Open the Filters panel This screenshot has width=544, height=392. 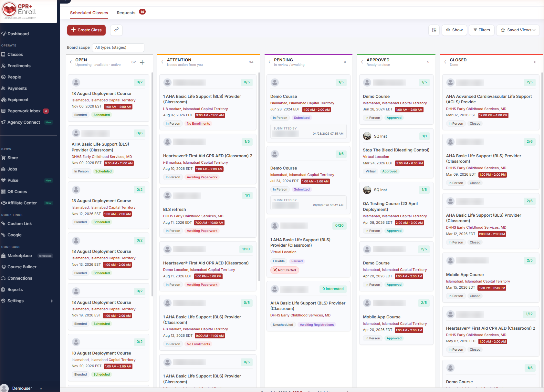482,30
